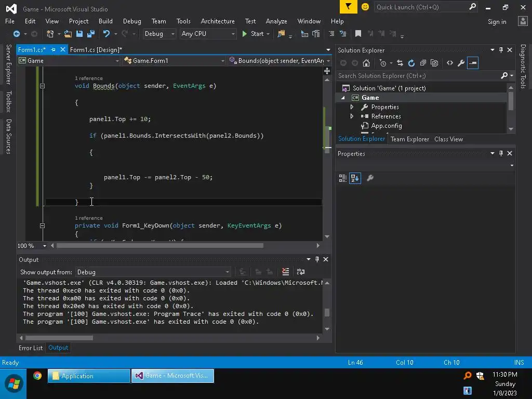Open the Architecture menu

(218, 21)
